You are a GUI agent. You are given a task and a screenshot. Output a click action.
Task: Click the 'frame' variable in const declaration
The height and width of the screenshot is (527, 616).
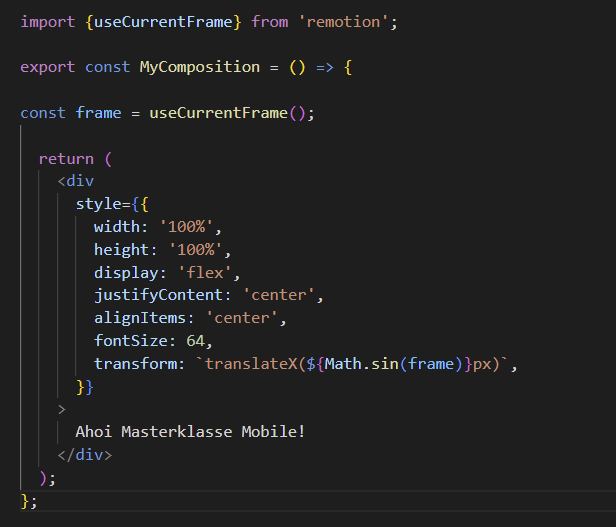99,113
